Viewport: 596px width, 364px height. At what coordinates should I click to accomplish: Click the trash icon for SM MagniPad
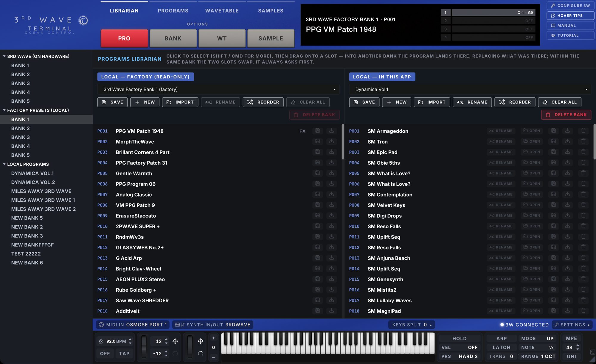583,311
